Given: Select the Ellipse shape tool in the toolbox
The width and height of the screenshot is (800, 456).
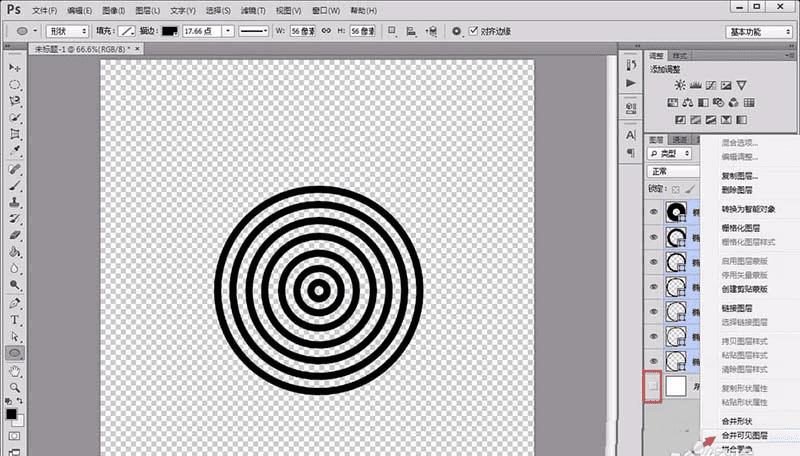Looking at the screenshot, I should coord(15,353).
